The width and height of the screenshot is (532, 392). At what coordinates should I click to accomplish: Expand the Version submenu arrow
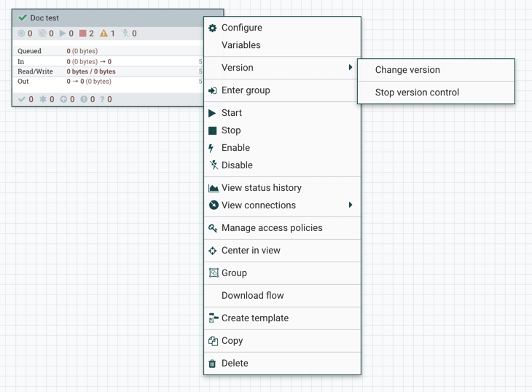point(351,68)
